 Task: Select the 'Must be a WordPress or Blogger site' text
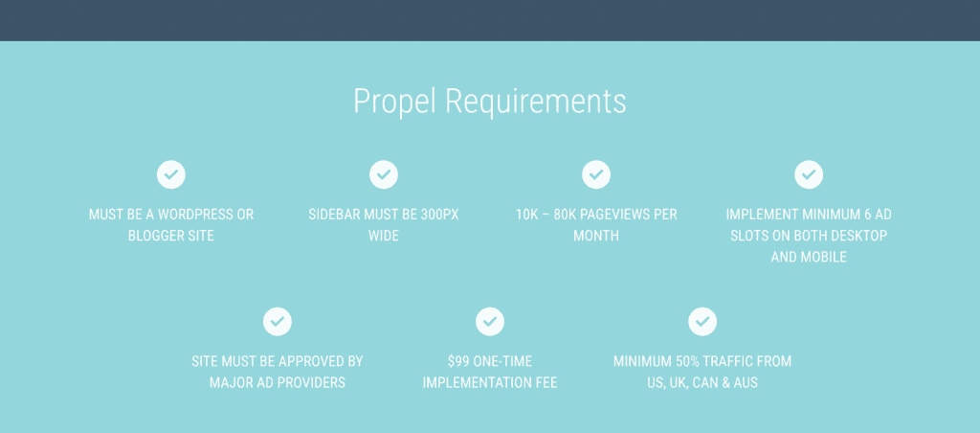tap(171, 225)
